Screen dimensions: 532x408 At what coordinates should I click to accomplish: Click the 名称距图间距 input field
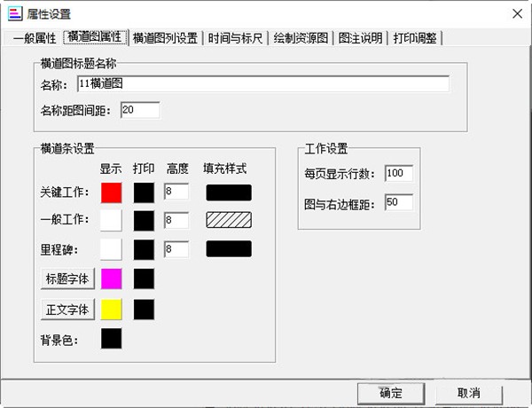point(140,110)
